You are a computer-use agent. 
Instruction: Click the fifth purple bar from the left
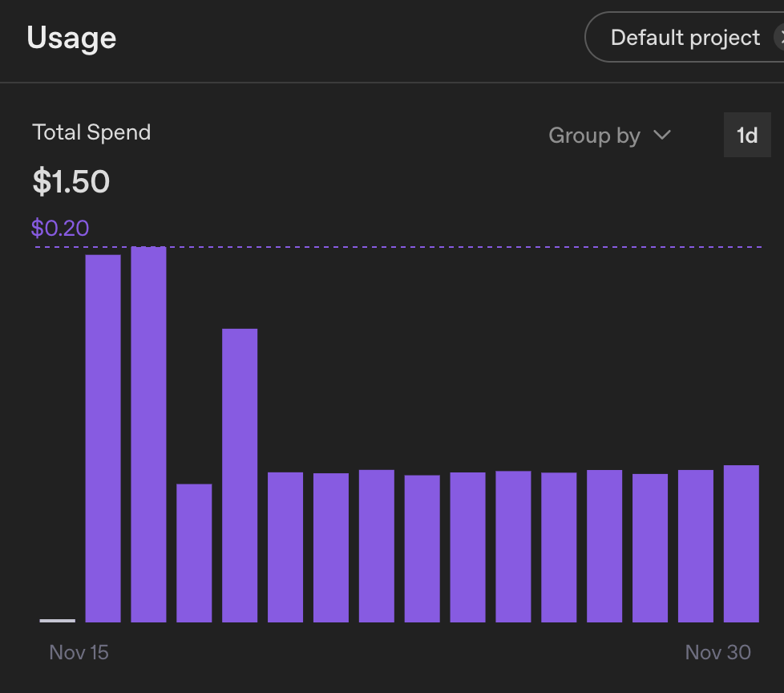(x=285, y=547)
